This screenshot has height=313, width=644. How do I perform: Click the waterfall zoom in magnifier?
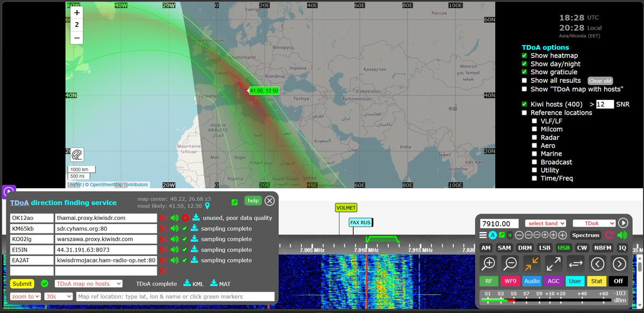[x=488, y=264]
